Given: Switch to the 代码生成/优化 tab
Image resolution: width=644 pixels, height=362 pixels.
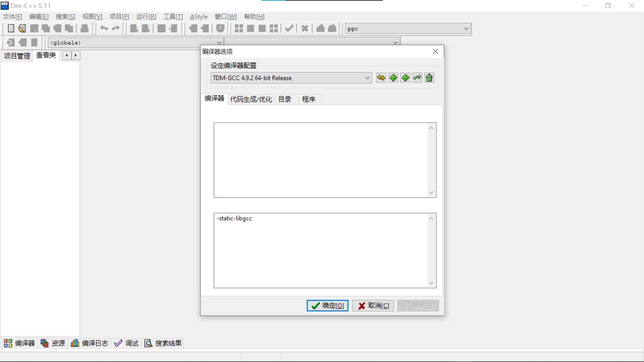Looking at the screenshot, I should tap(251, 99).
